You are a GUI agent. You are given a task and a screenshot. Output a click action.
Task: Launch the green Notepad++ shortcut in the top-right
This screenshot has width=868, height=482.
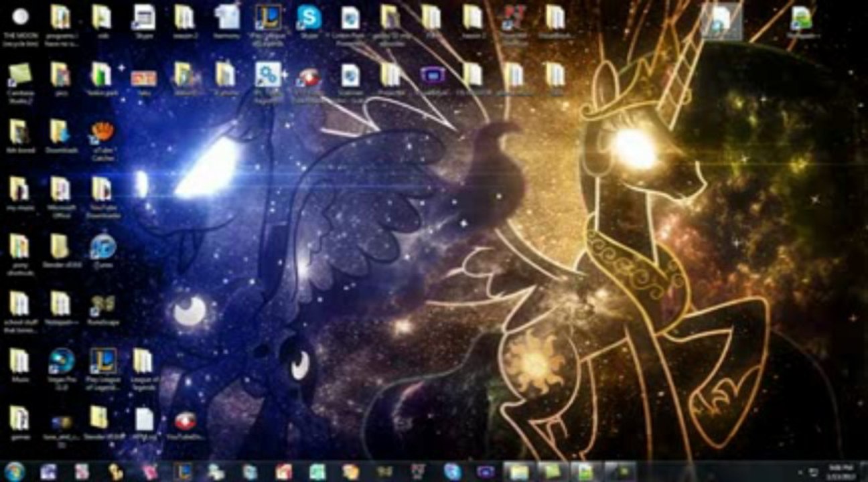tap(802, 17)
